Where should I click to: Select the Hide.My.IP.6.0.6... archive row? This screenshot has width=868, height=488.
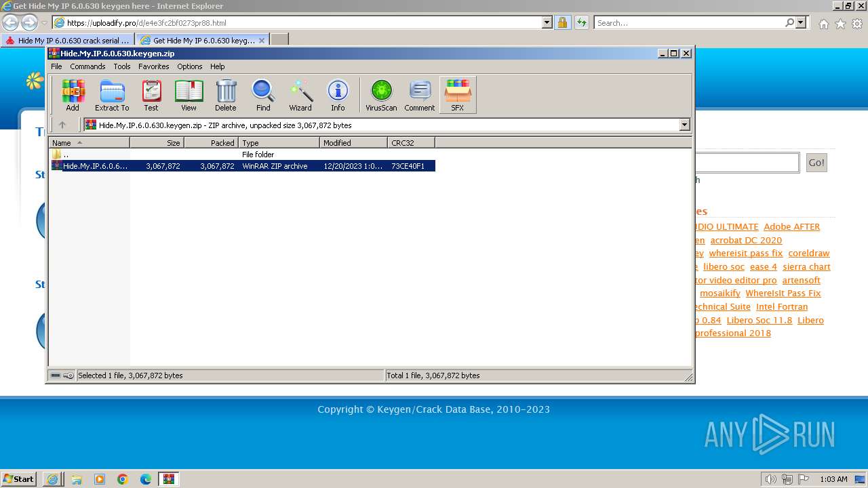coord(242,166)
